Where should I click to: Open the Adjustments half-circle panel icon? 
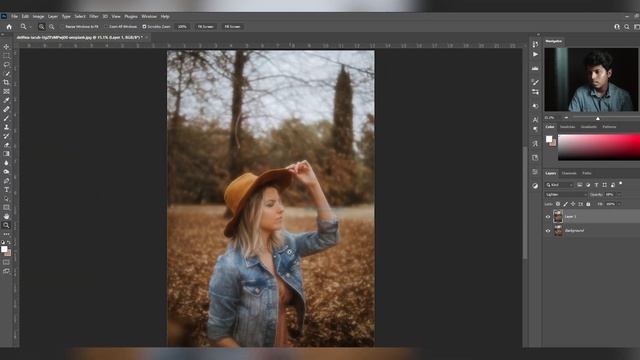click(x=535, y=186)
